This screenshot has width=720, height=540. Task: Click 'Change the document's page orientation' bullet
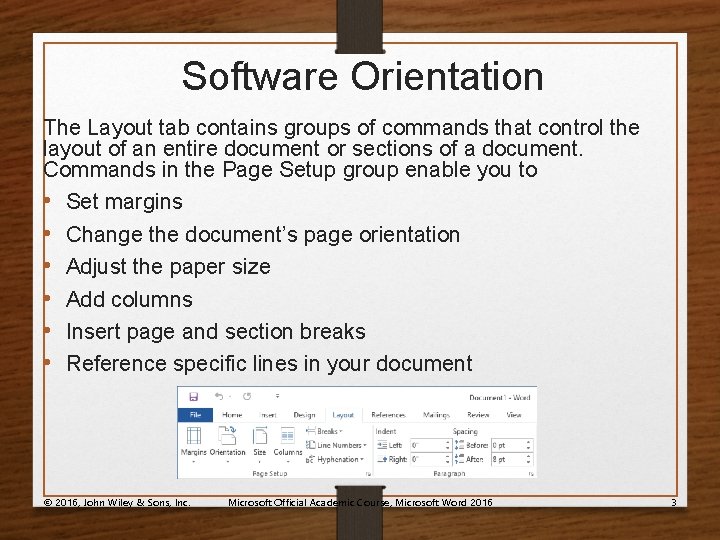click(x=263, y=234)
